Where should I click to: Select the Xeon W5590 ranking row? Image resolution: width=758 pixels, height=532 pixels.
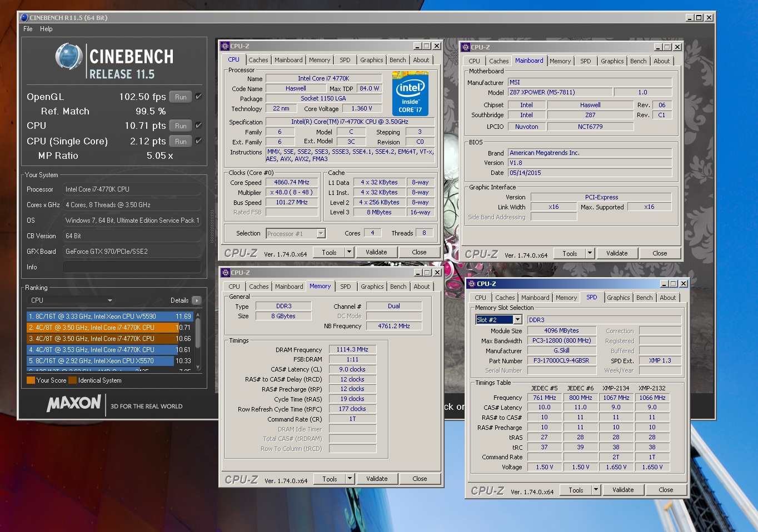click(x=109, y=317)
